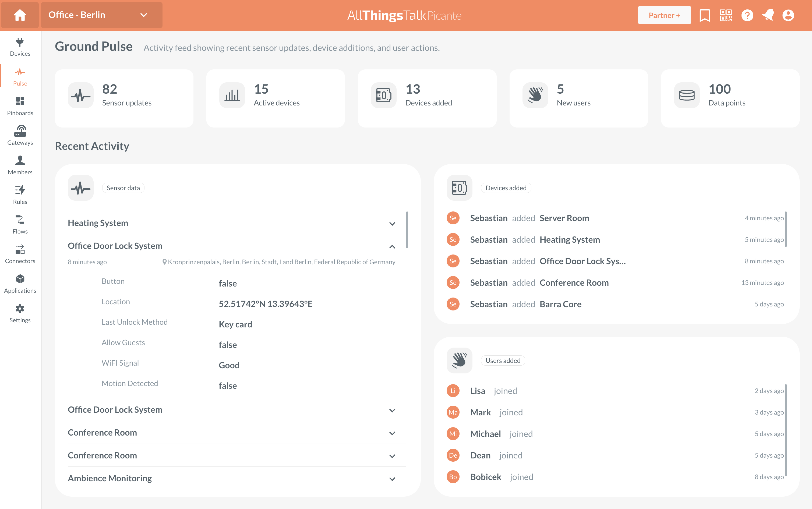Open the bookmark icon in the header

pos(704,16)
